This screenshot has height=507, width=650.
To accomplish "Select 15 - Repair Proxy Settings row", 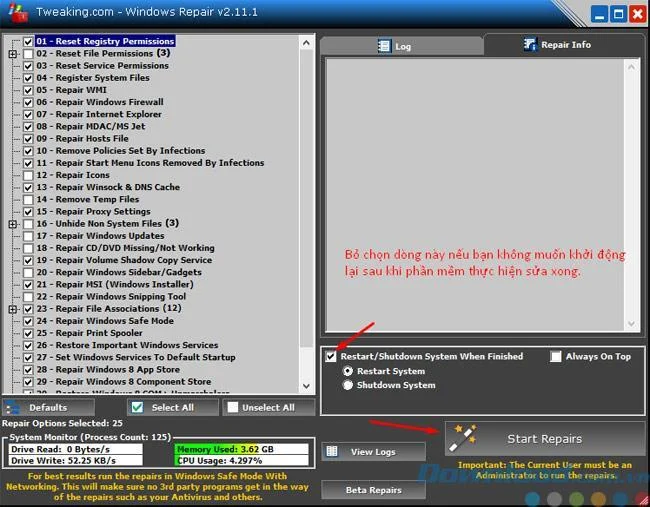I will point(93,212).
